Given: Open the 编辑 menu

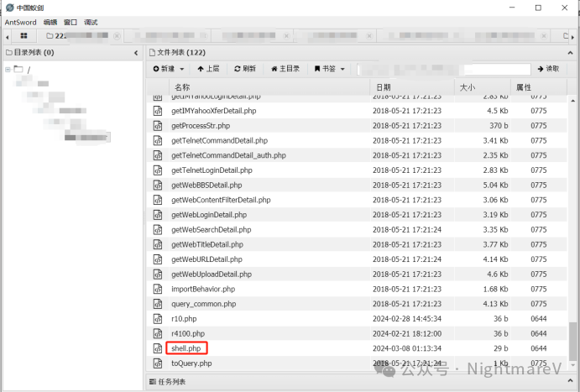Looking at the screenshot, I should (50, 22).
